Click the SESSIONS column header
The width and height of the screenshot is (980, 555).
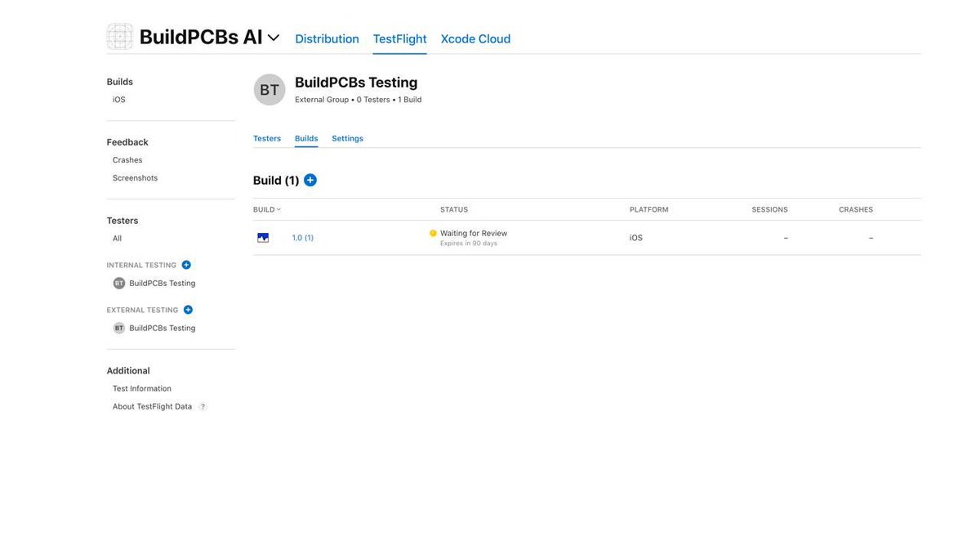(770, 210)
